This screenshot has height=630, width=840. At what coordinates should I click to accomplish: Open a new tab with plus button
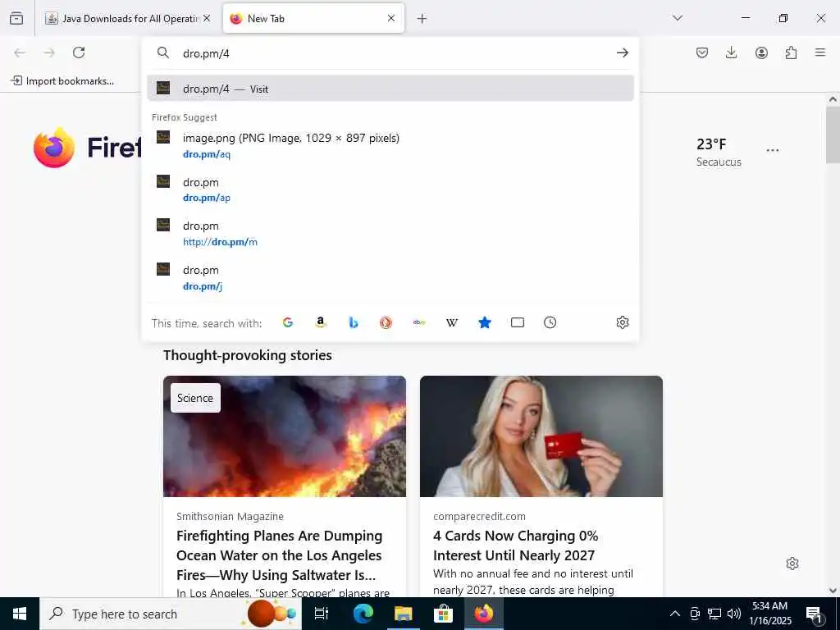point(422,19)
